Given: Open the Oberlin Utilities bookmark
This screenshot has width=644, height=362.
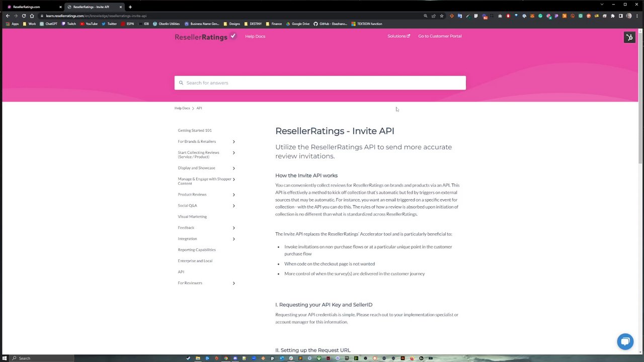Looking at the screenshot, I should (167, 24).
